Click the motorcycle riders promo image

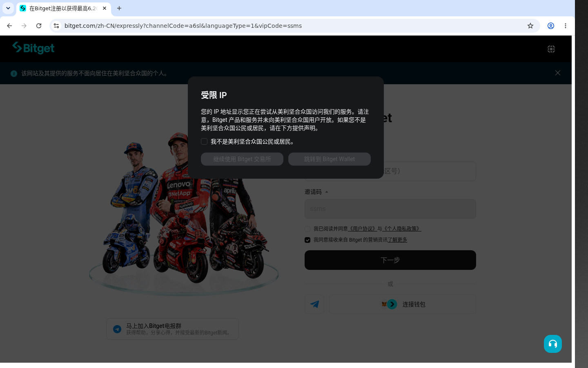tap(184, 213)
